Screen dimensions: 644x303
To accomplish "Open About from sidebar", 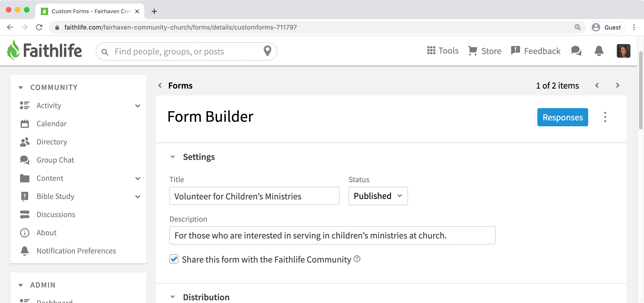I will (47, 233).
